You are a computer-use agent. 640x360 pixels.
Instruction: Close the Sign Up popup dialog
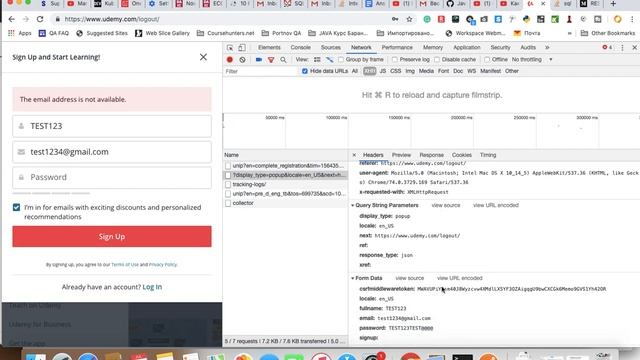203,57
